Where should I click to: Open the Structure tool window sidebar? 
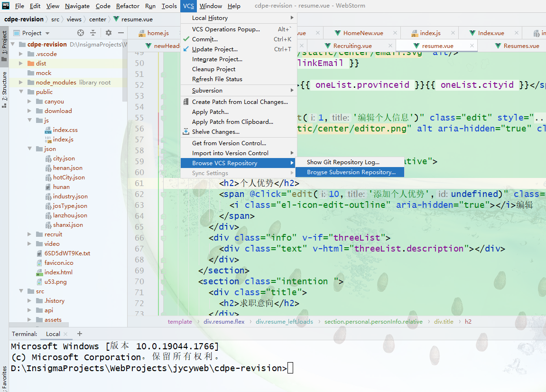(4, 90)
